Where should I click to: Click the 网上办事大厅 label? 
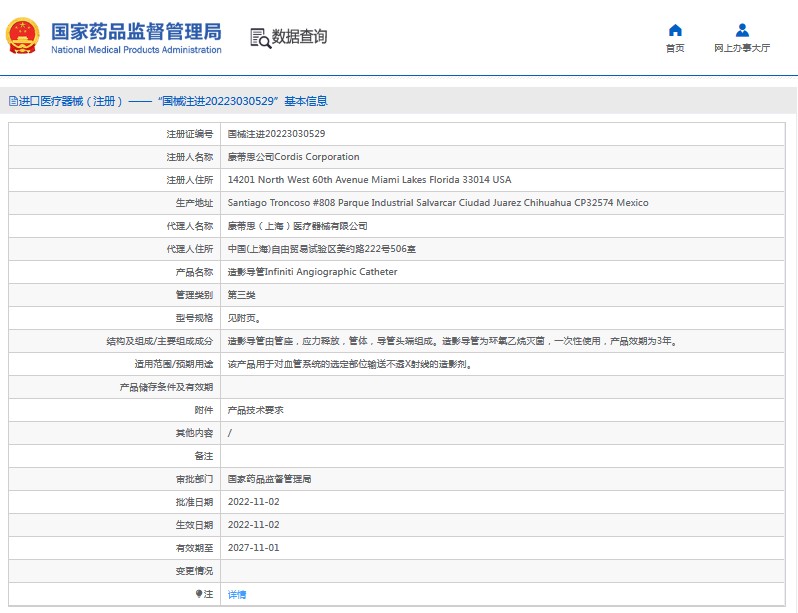(742, 48)
